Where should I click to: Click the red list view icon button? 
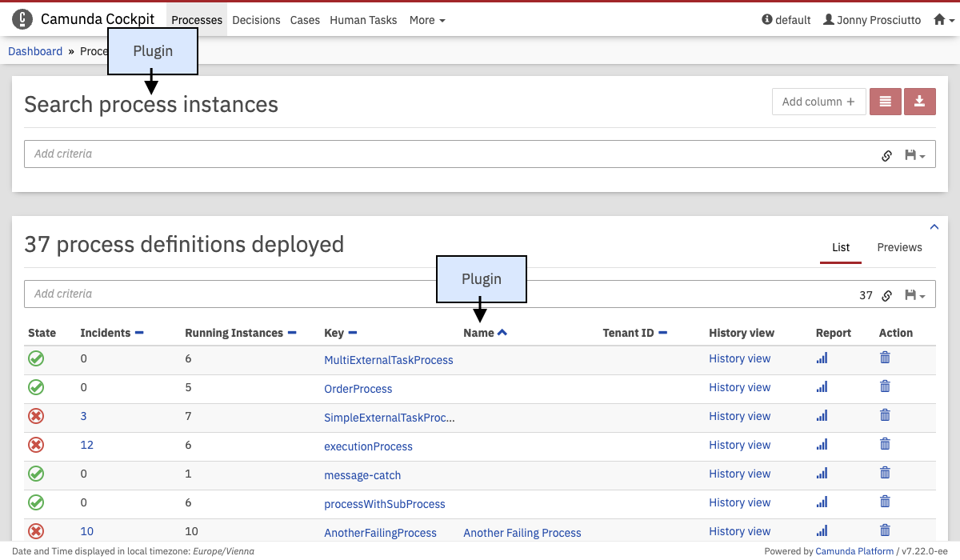pos(885,102)
